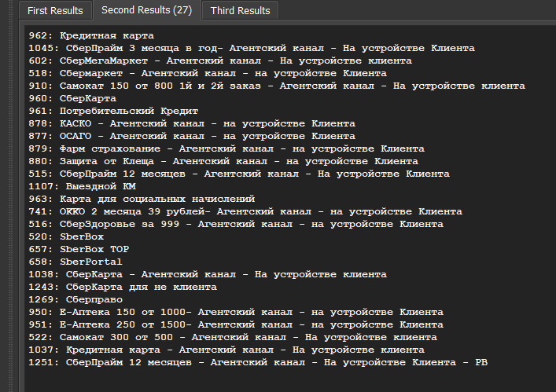Image resolution: width=556 pixels, height=392 pixels.
Task: Select line 1269 Сберправо
Action: pyautogui.click(x=75, y=299)
